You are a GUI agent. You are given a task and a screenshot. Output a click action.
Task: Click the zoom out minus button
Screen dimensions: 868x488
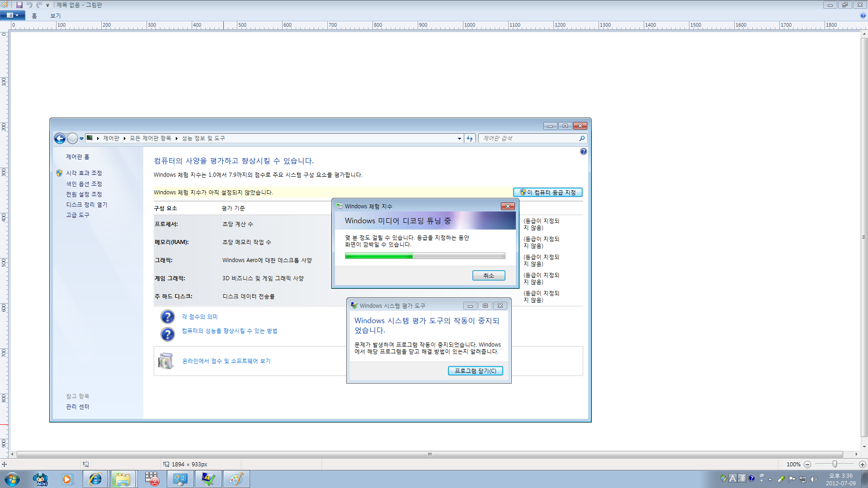click(807, 465)
